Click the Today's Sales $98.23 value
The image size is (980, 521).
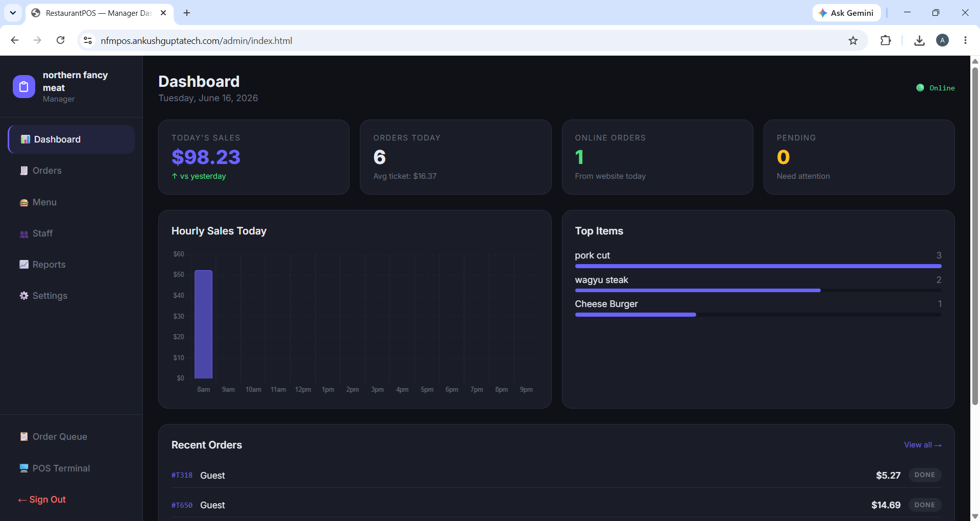(206, 157)
